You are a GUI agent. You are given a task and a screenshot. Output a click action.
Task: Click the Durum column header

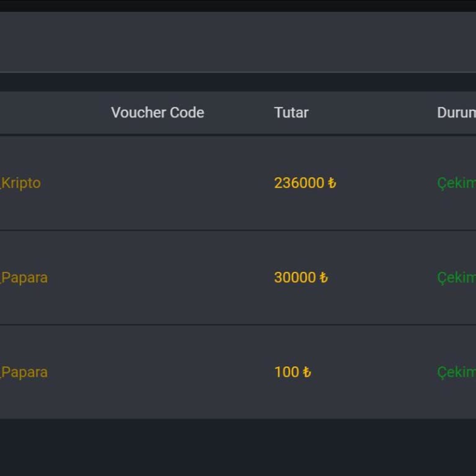point(456,113)
